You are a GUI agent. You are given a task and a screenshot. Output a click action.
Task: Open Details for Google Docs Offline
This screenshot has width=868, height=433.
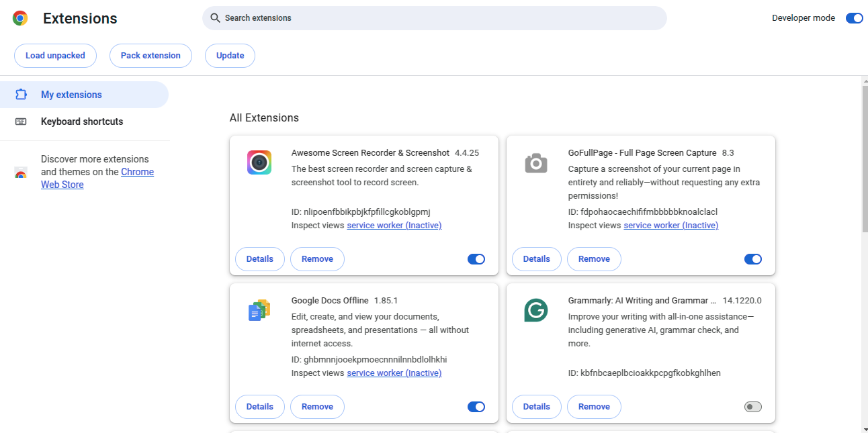click(x=260, y=407)
